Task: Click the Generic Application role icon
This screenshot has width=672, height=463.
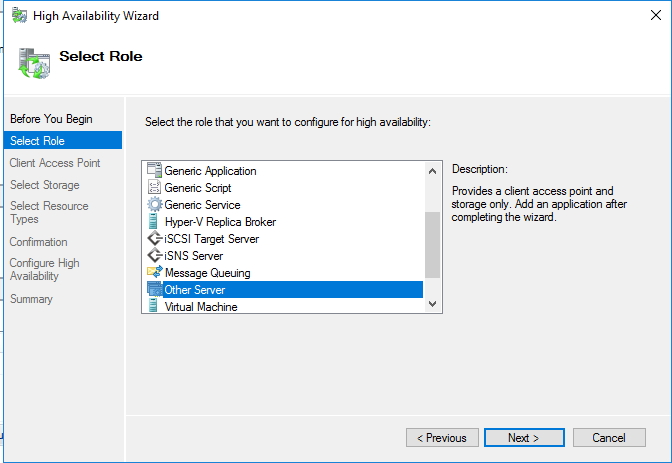Action: [154, 171]
